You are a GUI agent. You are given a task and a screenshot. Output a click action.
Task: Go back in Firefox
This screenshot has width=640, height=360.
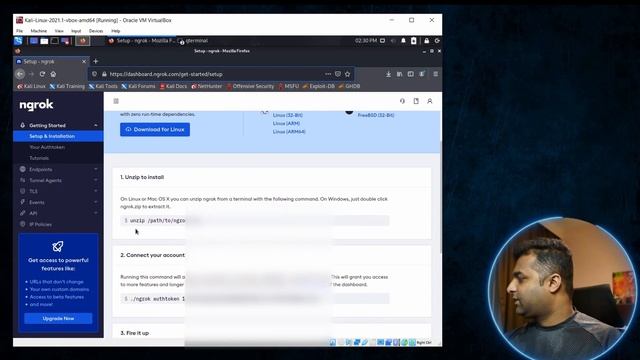click(20, 74)
